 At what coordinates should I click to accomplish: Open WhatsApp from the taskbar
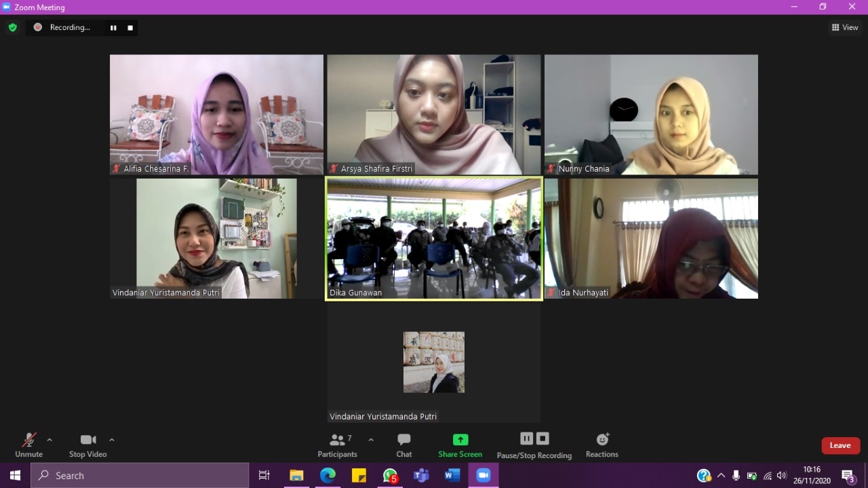tap(390, 476)
